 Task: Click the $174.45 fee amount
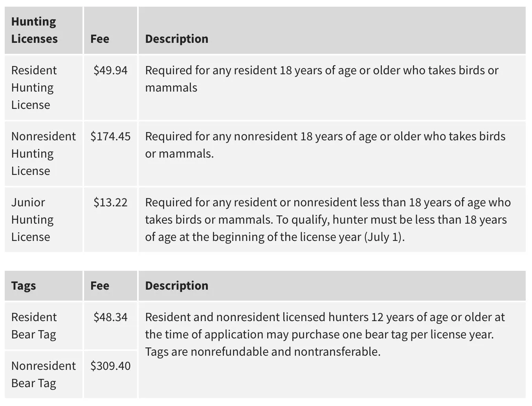click(110, 136)
